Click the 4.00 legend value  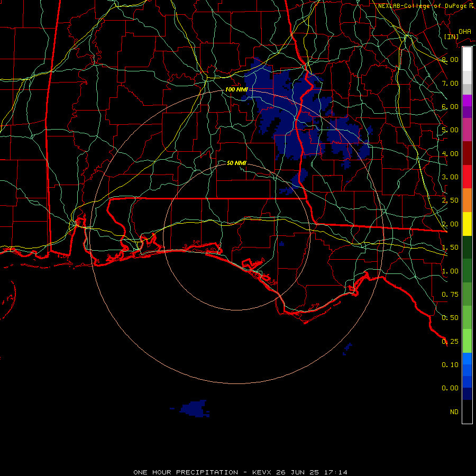pyautogui.click(x=450, y=153)
